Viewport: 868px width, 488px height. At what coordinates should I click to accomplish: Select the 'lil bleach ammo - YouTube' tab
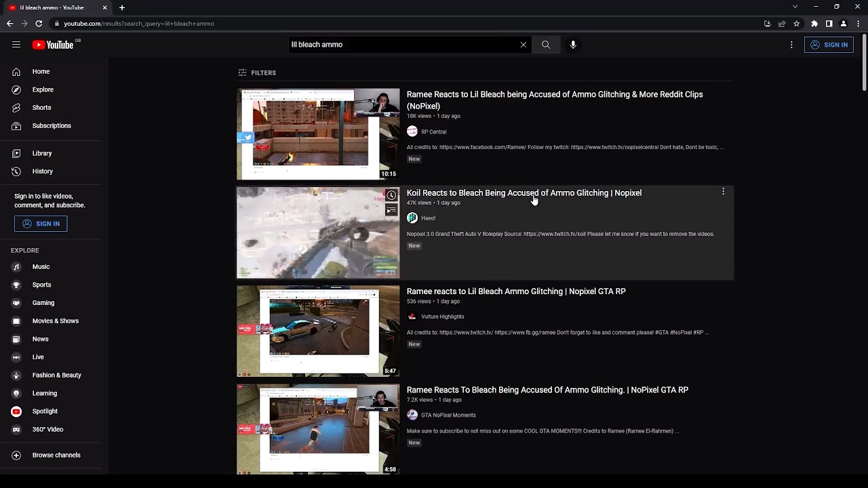pos(58,7)
